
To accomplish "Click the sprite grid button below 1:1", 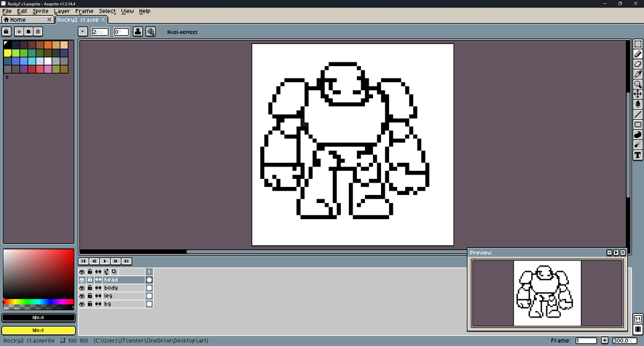I will 638,329.
